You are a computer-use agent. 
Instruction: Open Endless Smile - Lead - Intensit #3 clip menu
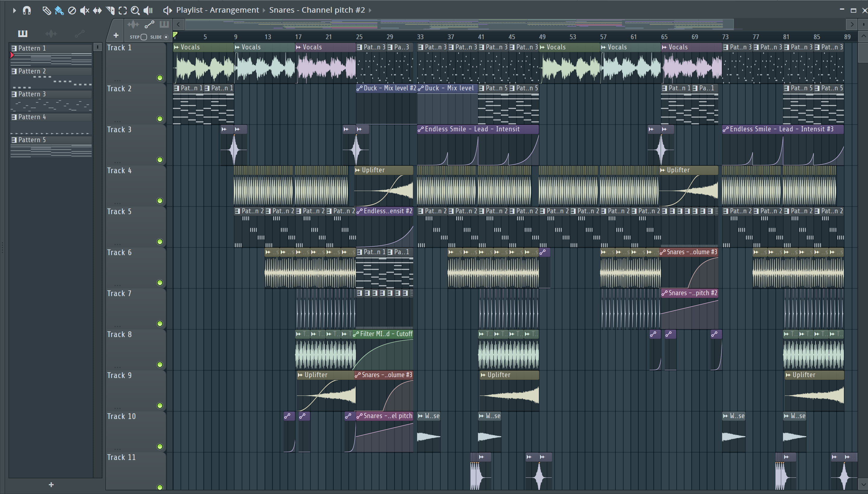point(726,129)
